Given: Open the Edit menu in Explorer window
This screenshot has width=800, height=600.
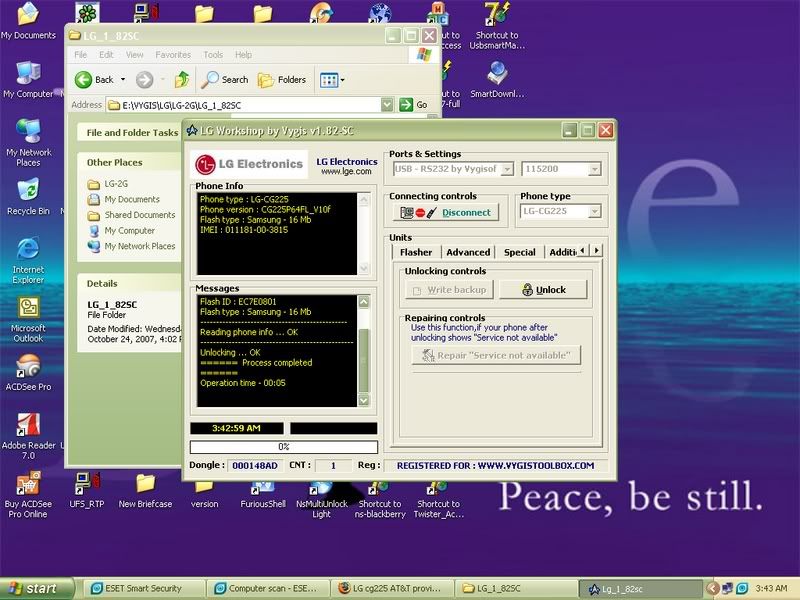Looking at the screenshot, I should (x=106, y=55).
